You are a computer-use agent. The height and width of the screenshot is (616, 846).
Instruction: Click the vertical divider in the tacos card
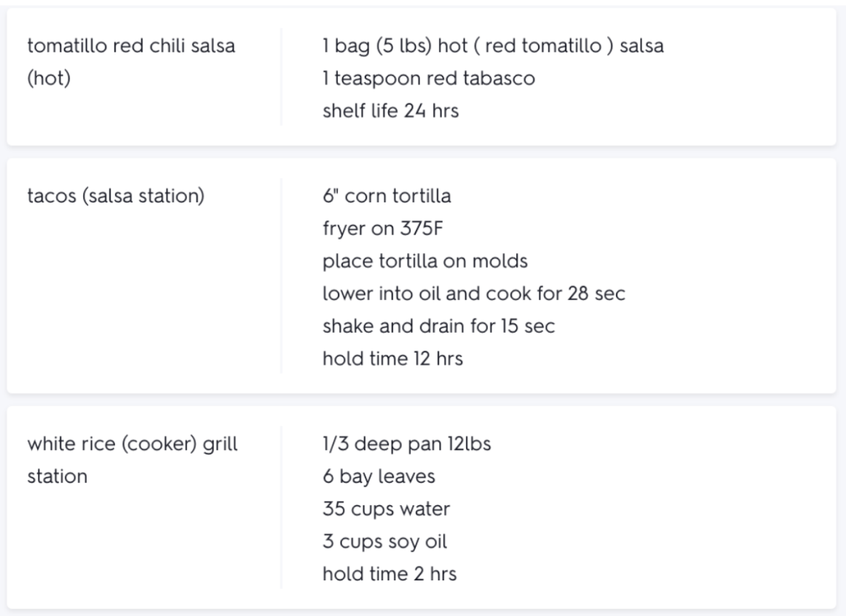click(x=281, y=277)
